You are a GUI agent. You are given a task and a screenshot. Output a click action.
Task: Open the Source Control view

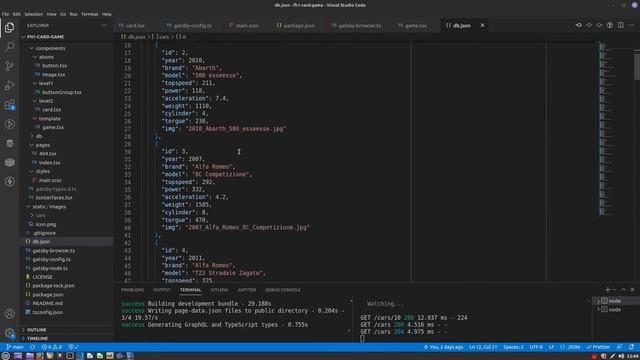coord(9,66)
